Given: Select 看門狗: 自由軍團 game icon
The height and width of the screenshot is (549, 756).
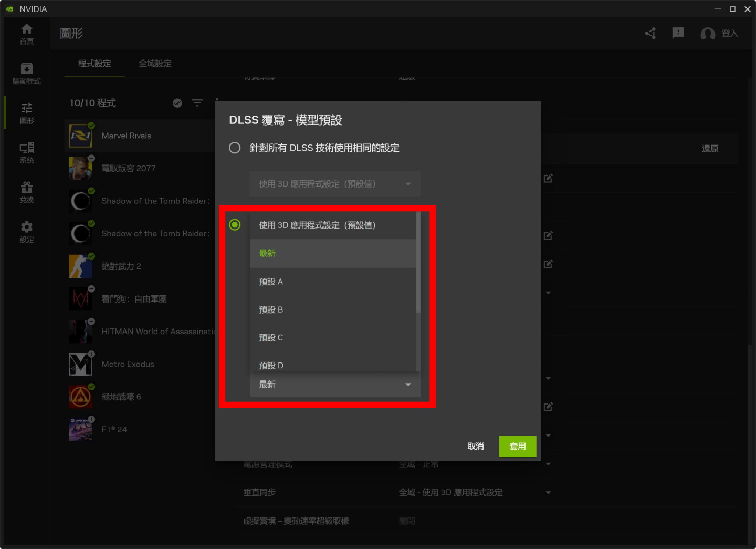Looking at the screenshot, I should (x=81, y=299).
